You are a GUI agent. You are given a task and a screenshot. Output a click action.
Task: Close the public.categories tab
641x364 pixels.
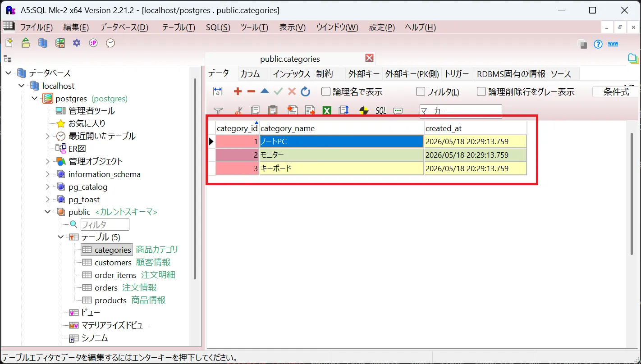click(x=370, y=58)
